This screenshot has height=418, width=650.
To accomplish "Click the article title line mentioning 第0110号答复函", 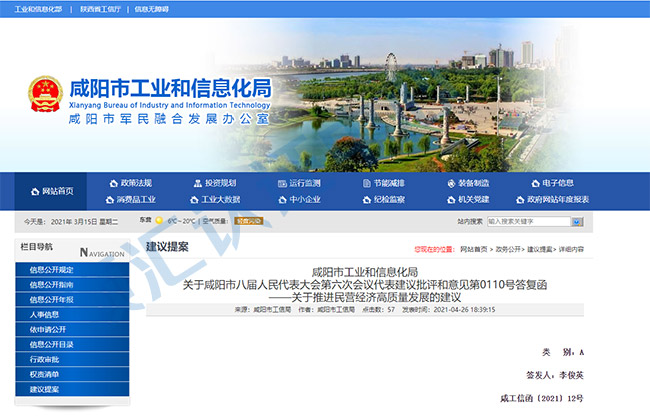I will pyautogui.click(x=365, y=285).
